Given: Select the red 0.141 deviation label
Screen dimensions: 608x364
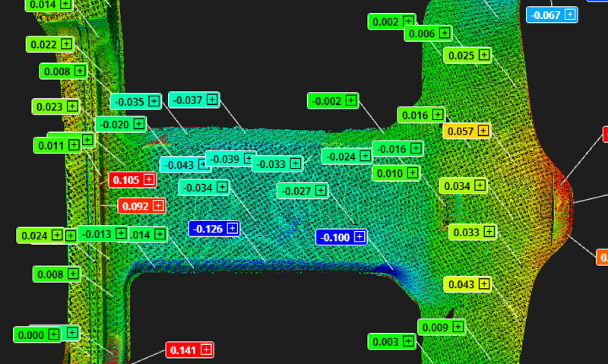Looking at the screenshot, I should [189, 350].
